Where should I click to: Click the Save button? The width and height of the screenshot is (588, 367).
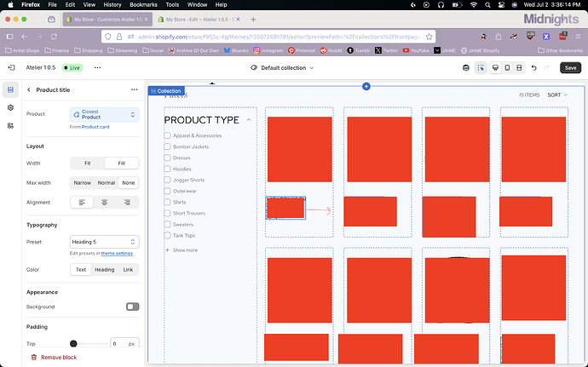point(570,68)
